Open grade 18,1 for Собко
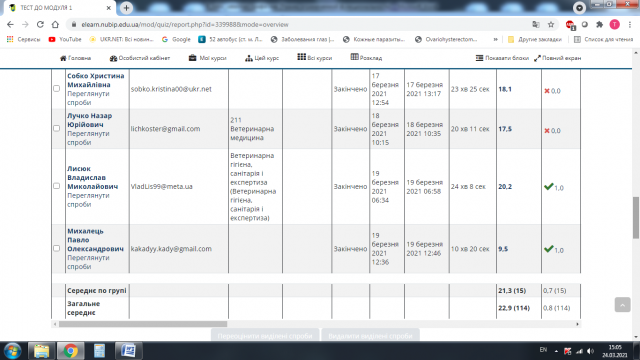The height and width of the screenshot is (360, 640). [505, 89]
